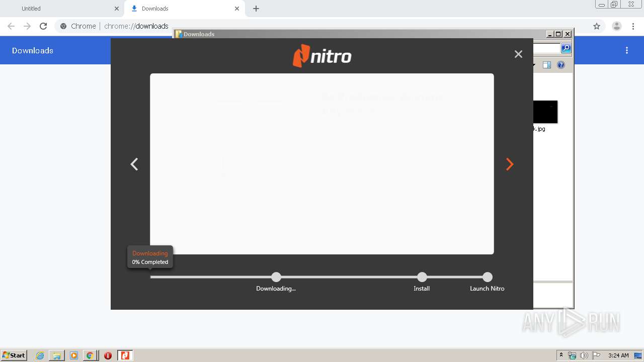Screen dimensions: 644x362
Task: Click the Launch Nitro label
Action: (x=487, y=289)
